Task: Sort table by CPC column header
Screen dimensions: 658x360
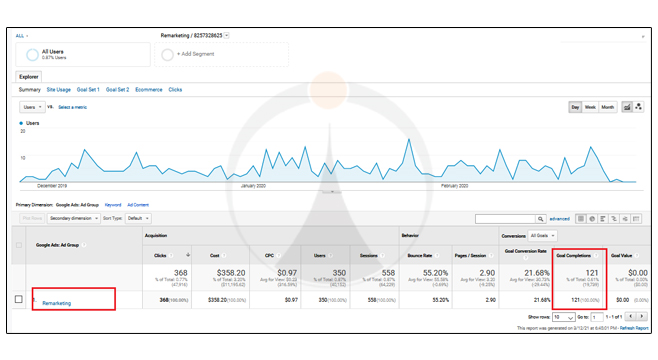Action: [269, 256]
